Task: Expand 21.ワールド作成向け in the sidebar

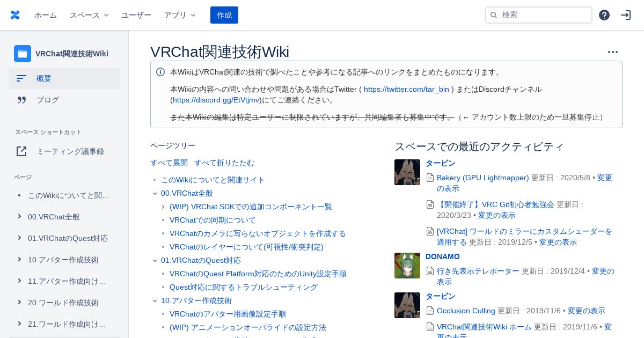Action: [19, 324]
